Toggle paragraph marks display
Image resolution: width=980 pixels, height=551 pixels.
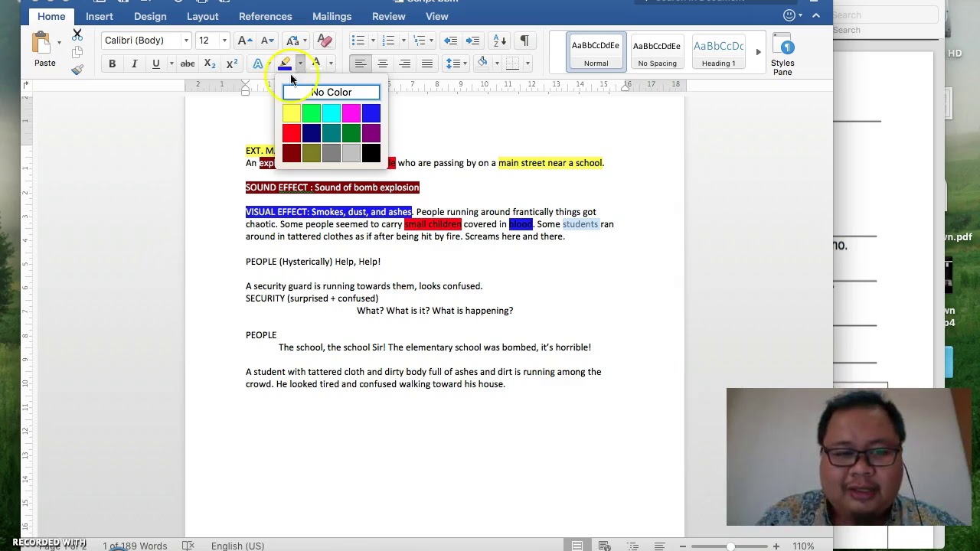[x=524, y=41]
